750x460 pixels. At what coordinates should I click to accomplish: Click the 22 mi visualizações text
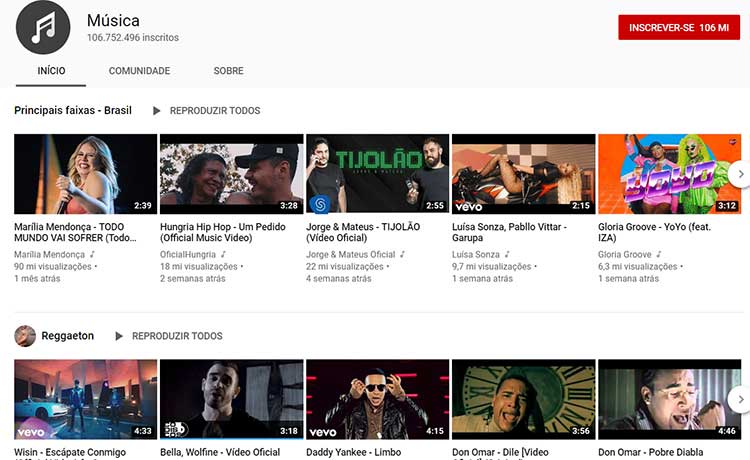(344, 266)
